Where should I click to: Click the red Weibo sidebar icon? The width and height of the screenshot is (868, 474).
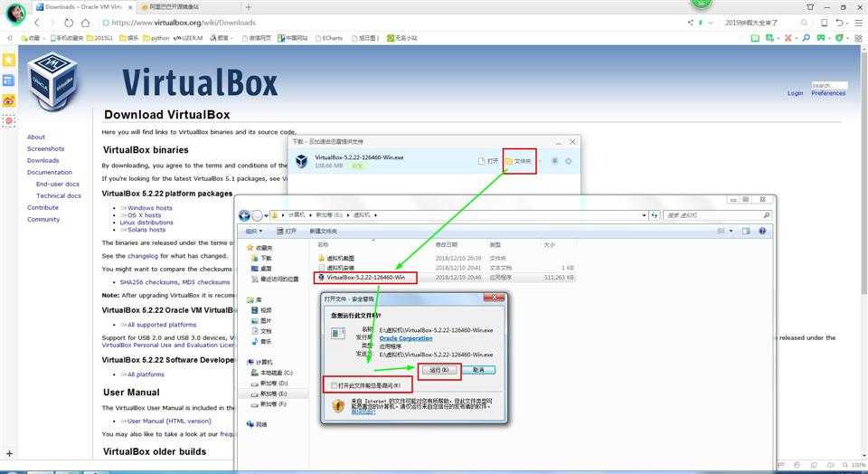pos(9,100)
